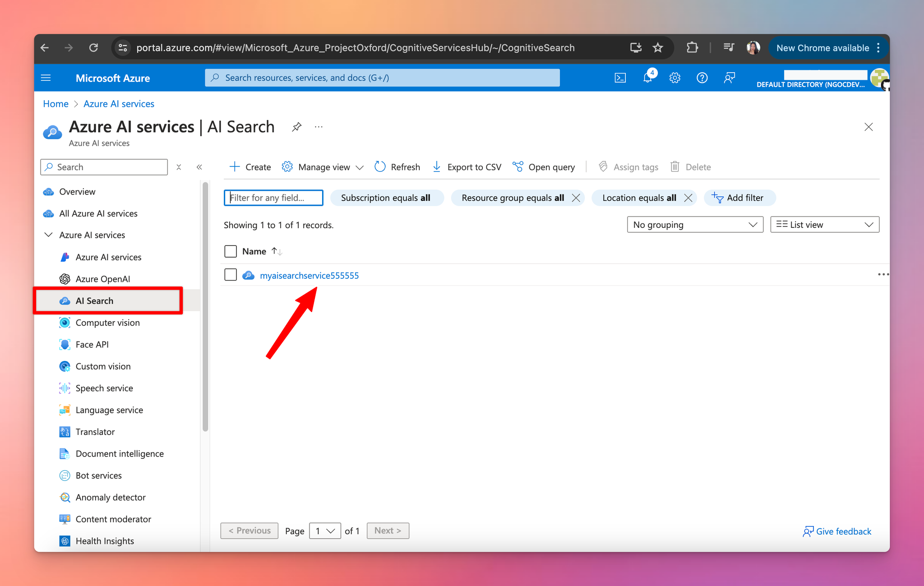Collapse the Azure AI services tree group

48,235
